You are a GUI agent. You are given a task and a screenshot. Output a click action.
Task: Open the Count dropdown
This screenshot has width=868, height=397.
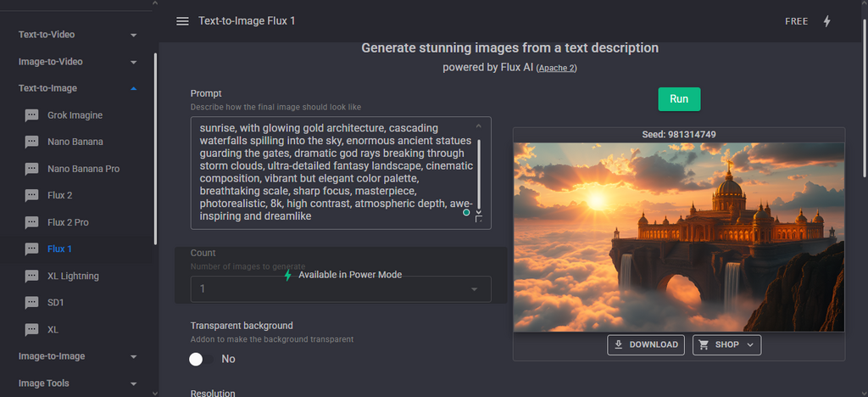click(341, 289)
